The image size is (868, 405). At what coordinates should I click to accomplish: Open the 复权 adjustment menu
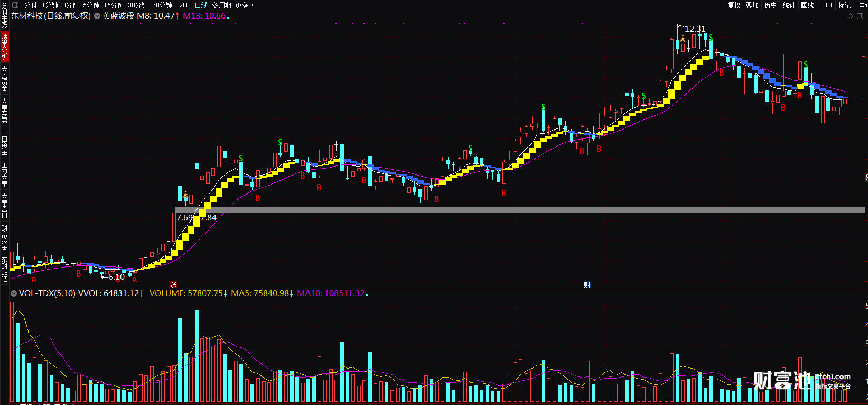pos(734,5)
